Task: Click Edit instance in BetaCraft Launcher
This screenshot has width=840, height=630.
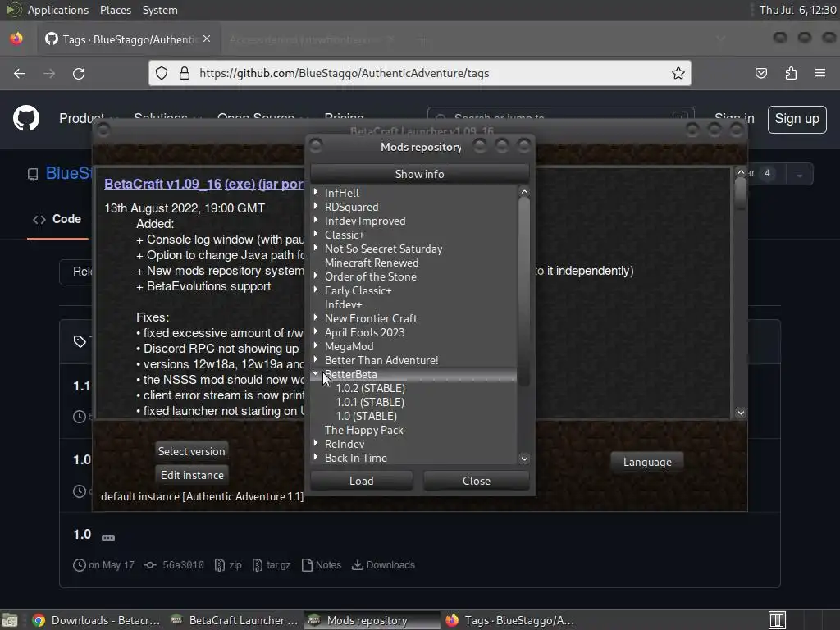Action: click(192, 475)
